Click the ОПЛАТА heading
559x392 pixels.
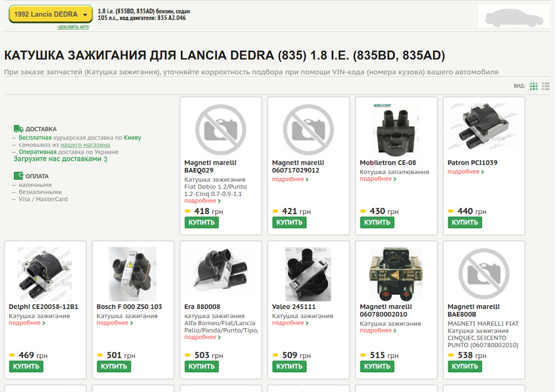click(x=37, y=176)
